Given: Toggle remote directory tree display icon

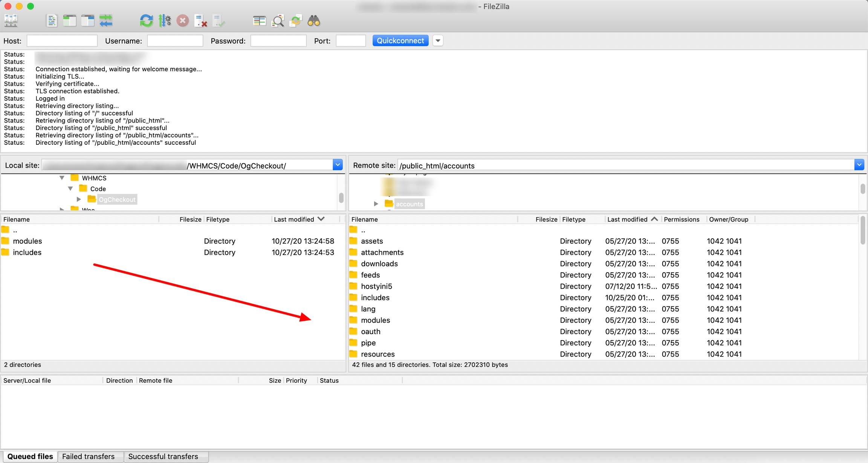Looking at the screenshot, I should pos(88,21).
